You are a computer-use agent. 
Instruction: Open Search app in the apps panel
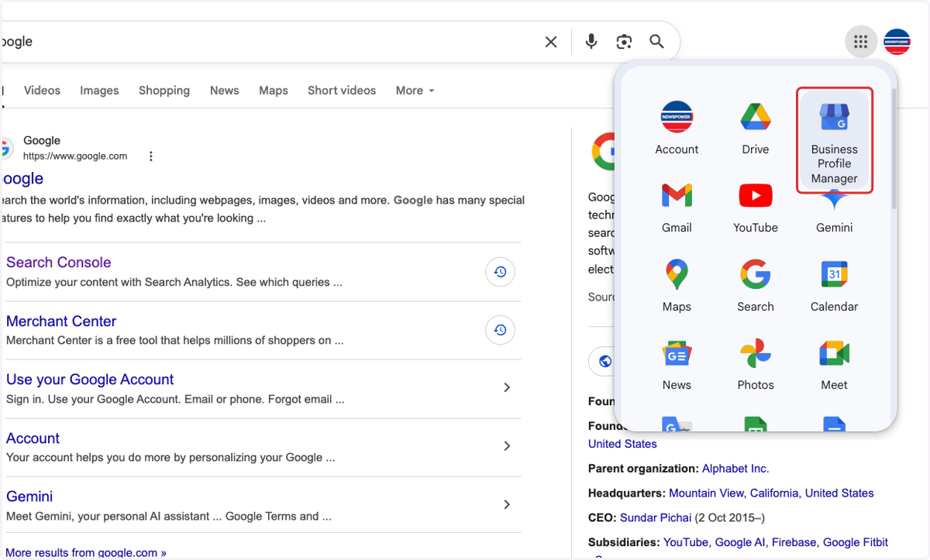[756, 287]
